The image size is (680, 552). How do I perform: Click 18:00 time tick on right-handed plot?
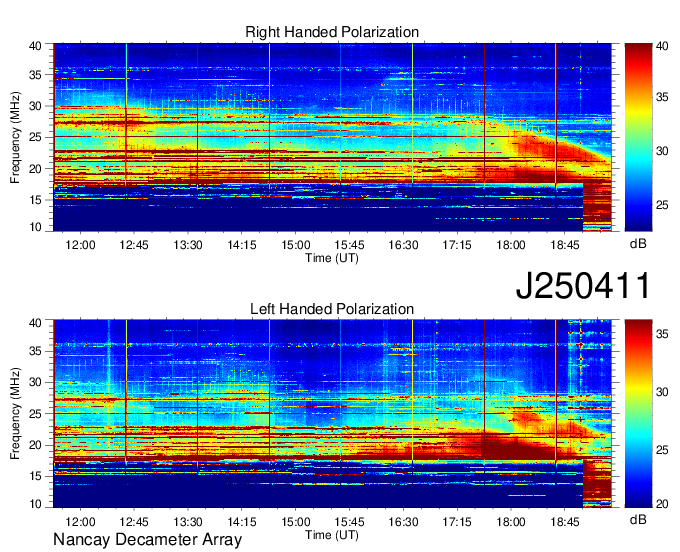pos(511,245)
